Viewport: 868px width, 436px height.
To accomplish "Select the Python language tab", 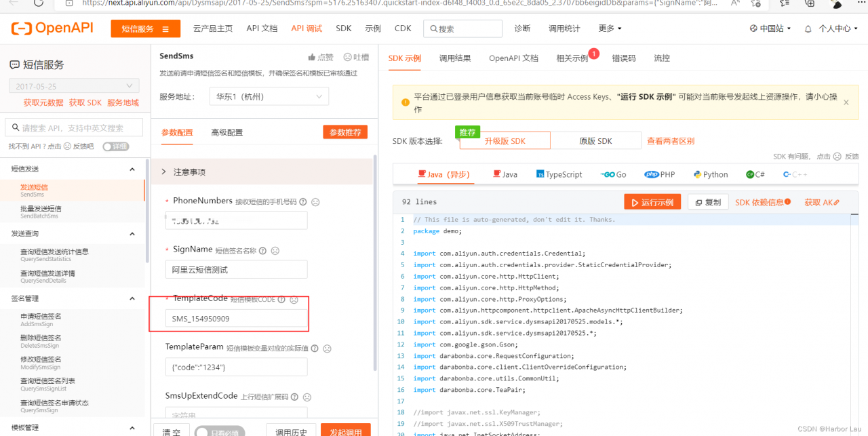I will pos(711,174).
